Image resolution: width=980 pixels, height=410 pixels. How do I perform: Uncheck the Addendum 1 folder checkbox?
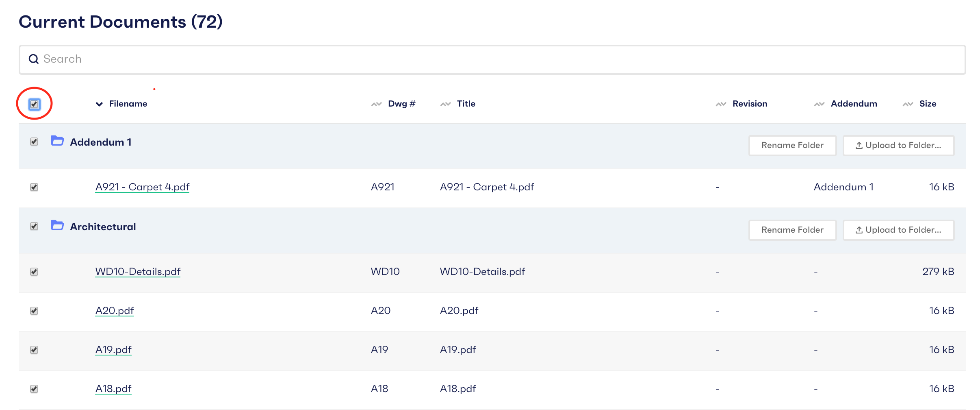click(34, 142)
